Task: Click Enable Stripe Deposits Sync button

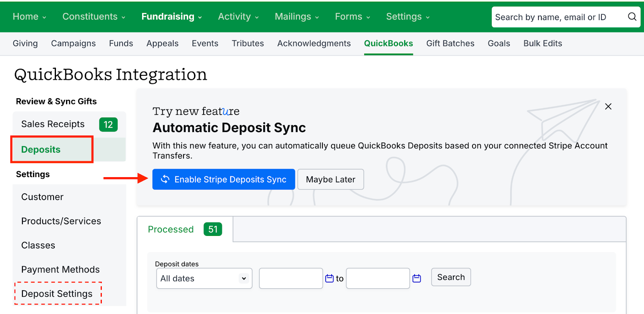Action: [x=223, y=179]
